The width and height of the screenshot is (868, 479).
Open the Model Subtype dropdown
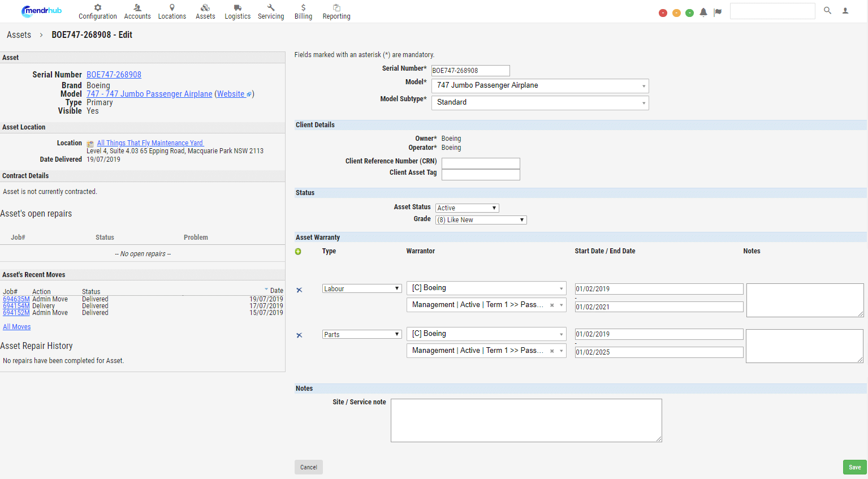[539, 103]
